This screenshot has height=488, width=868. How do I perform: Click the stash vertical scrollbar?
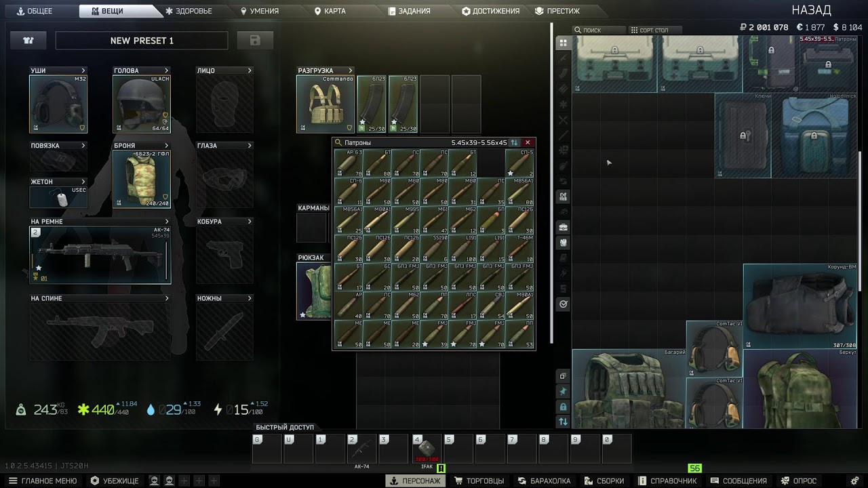click(861, 220)
